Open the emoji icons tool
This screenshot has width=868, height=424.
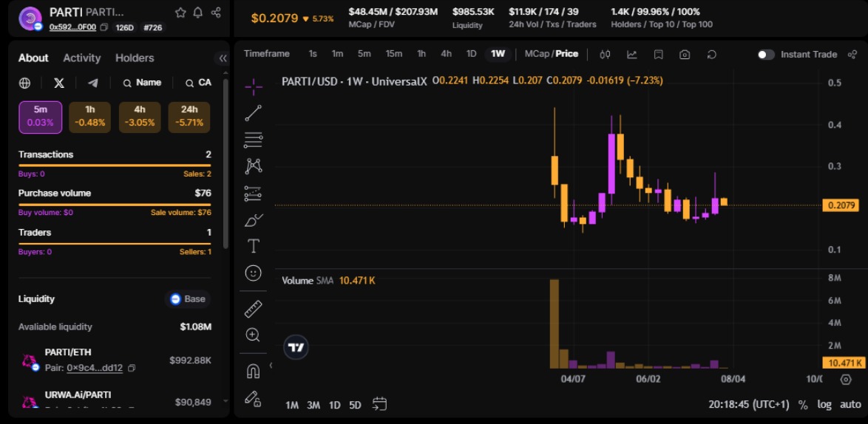[x=253, y=273]
